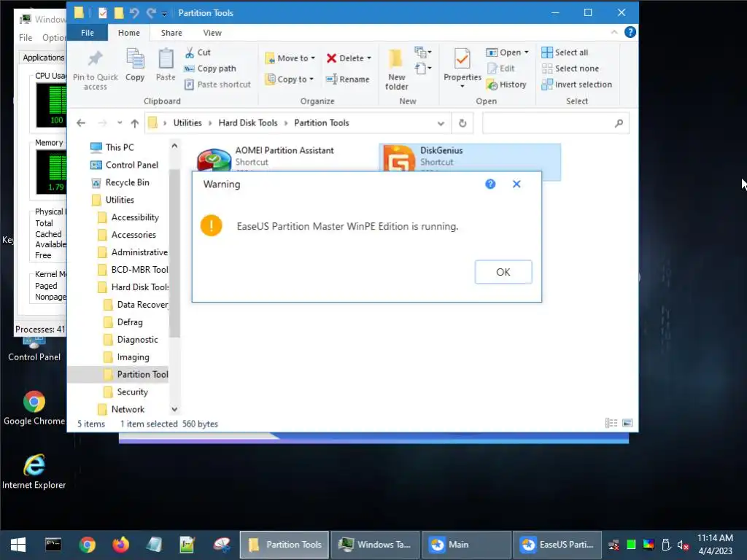Viewport: 747px width, 560px height.
Task: Click OK in Warning dialog
Action: click(x=503, y=272)
